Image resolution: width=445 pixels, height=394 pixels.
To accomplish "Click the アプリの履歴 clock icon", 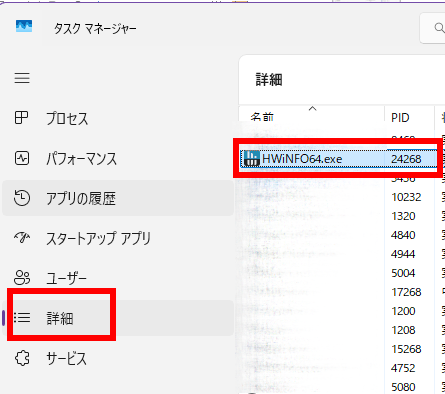I will tap(22, 198).
